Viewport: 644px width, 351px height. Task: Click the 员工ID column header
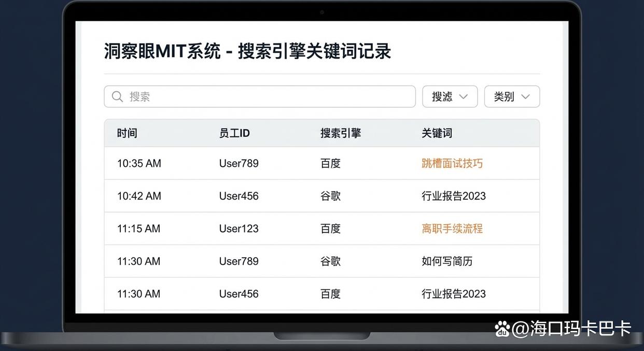coord(234,133)
